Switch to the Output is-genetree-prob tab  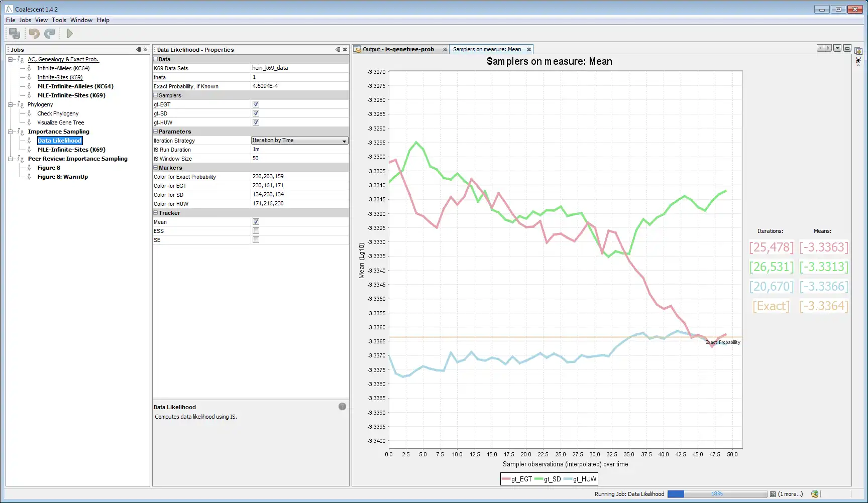click(398, 49)
